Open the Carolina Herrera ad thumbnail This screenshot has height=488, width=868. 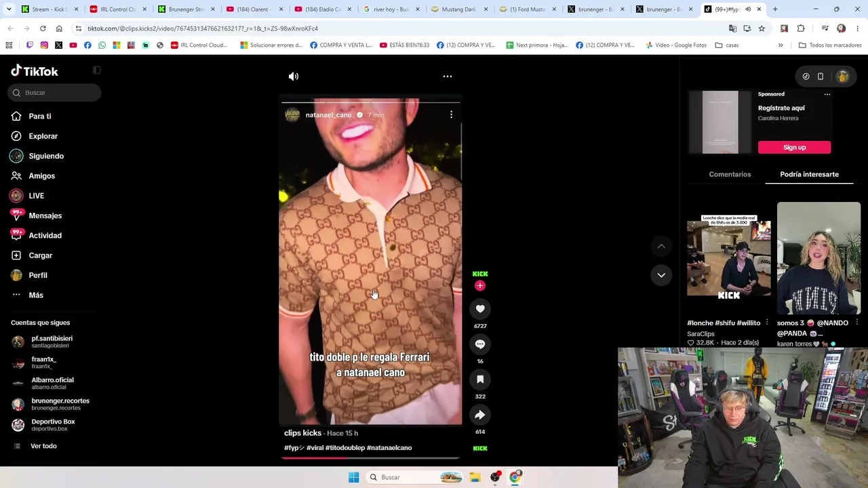(720, 122)
